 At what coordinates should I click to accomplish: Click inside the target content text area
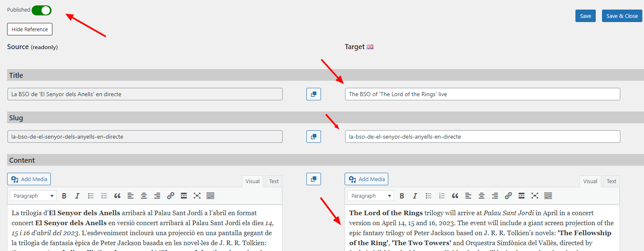482,228
